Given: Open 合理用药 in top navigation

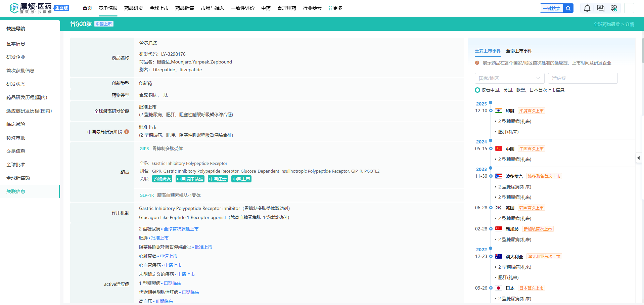Looking at the screenshot, I should (287, 8).
